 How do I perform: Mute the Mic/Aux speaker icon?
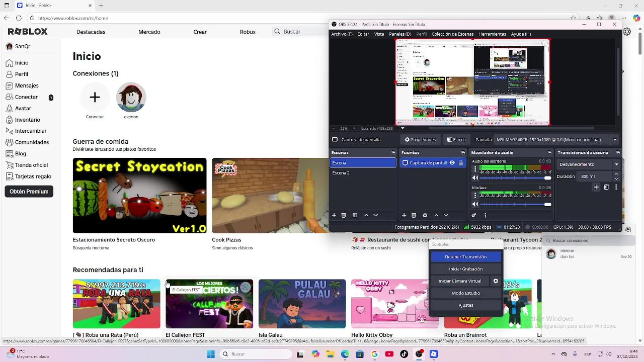click(475, 204)
